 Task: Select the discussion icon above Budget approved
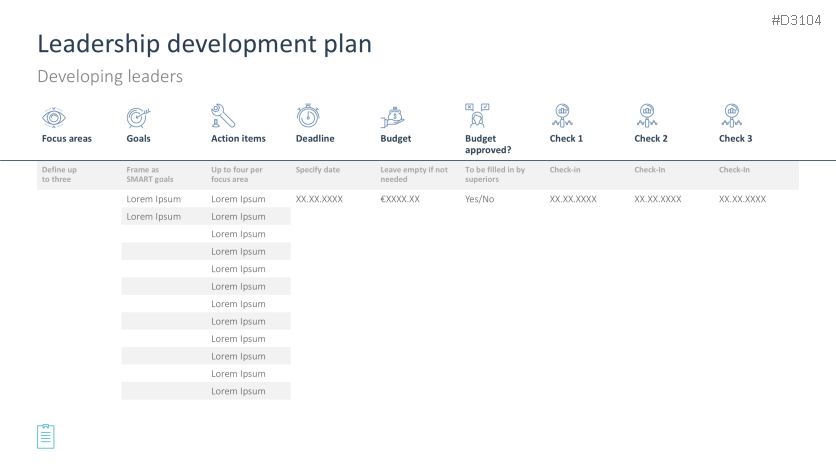point(477,114)
